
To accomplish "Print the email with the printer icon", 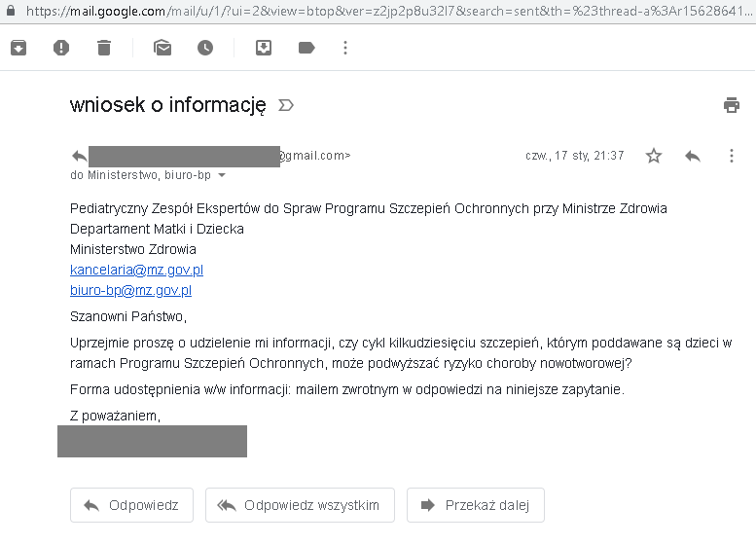I will pyautogui.click(x=732, y=105).
